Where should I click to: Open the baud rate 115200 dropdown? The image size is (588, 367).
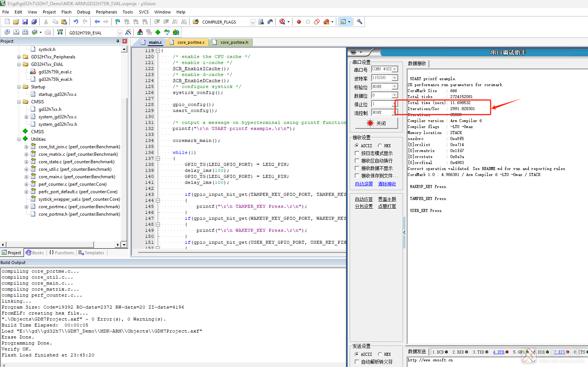point(395,78)
